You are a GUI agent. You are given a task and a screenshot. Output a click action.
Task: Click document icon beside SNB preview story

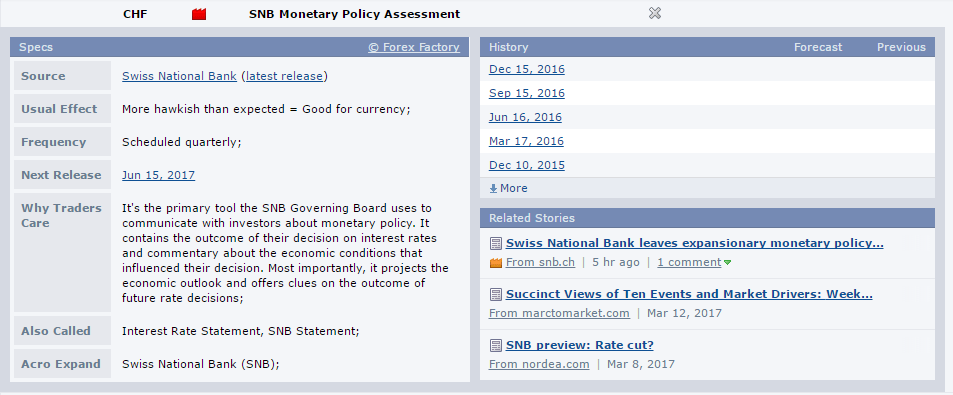tap(496, 346)
